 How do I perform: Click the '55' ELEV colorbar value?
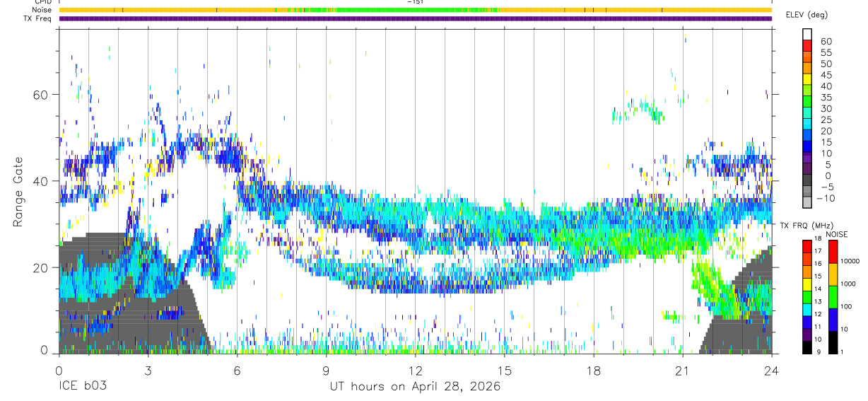(x=826, y=53)
